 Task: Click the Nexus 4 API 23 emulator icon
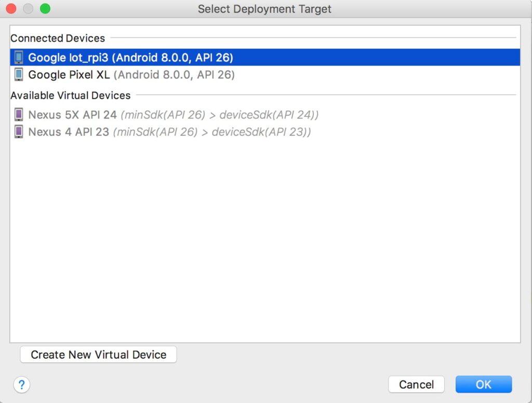(19, 132)
